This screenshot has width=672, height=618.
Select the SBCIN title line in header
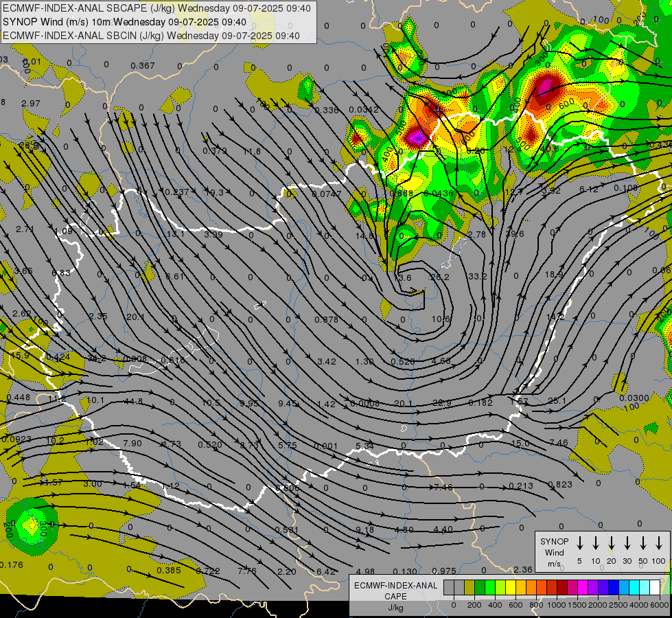pos(151,36)
